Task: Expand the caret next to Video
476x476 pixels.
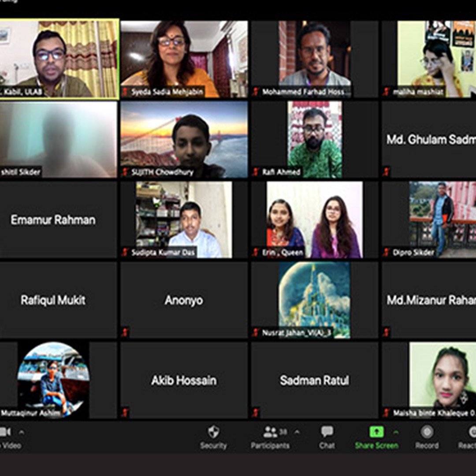Action: pyautogui.click(x=22, y=431)
